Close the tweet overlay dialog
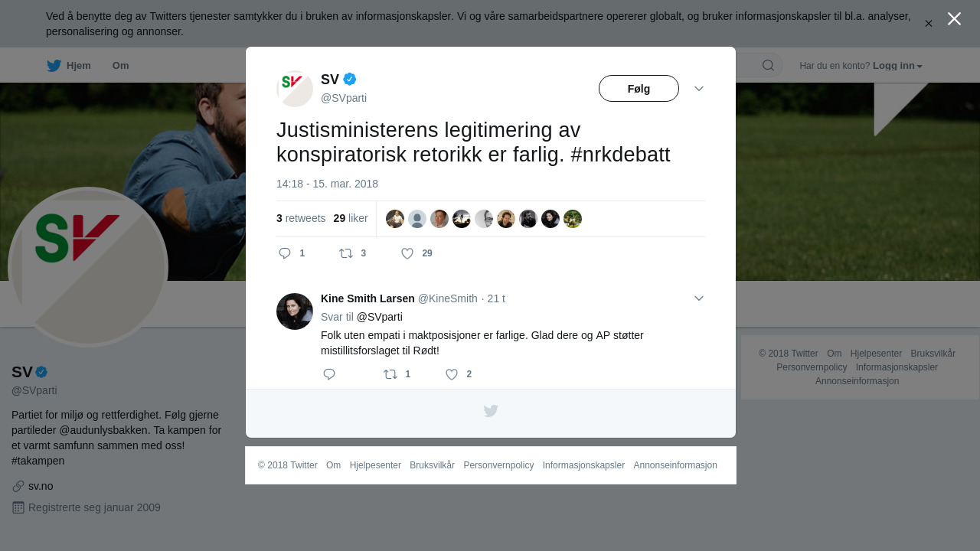The image size is (980, 551). [x=954, y=18]
